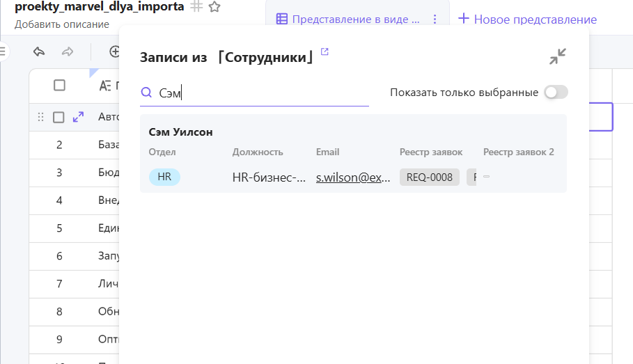Click the proekty_marvel_dlya_importa title

[100, 6]
